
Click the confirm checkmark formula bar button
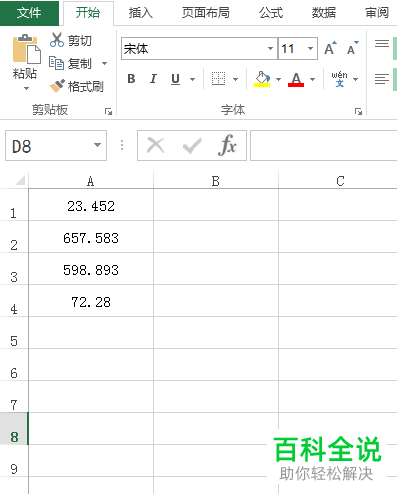(192, 146)
